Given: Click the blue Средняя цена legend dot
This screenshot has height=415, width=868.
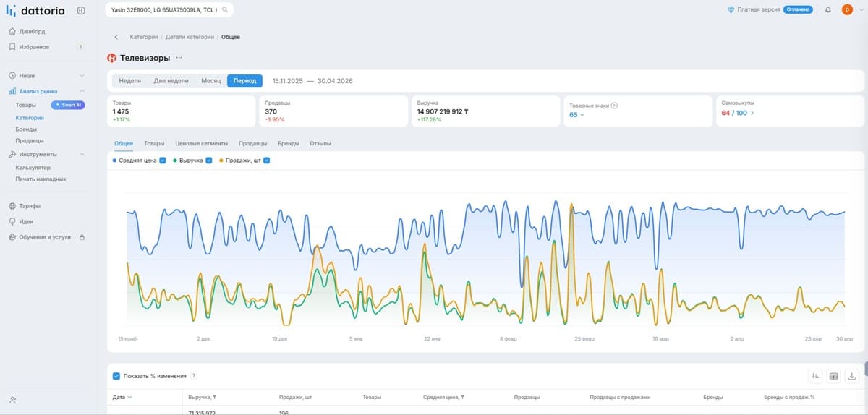Looking at the screenshot, I should tap(114, 161).
